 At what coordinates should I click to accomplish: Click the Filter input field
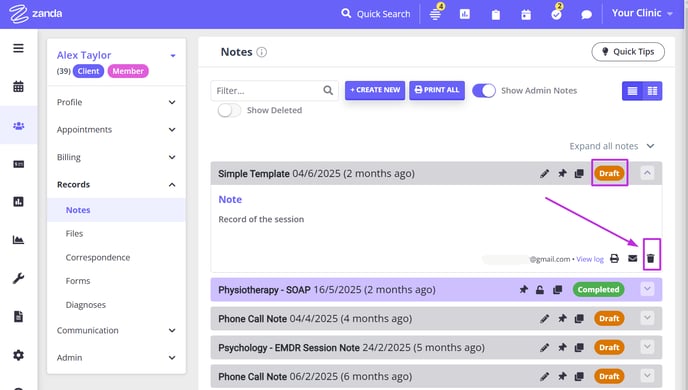274,91
